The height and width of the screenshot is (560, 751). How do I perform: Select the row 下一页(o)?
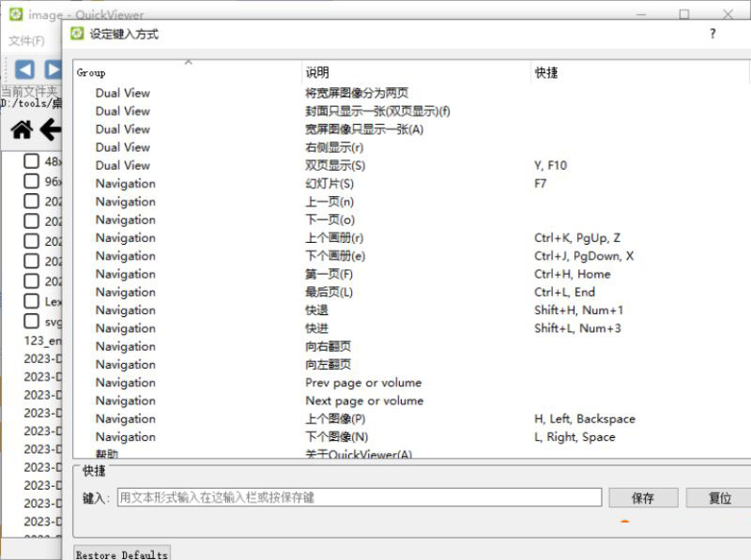(412, 219)
